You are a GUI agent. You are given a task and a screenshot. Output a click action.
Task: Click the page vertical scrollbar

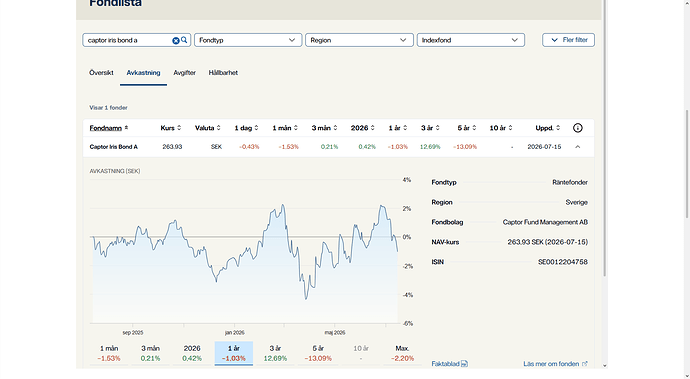[x=687, y=163]
